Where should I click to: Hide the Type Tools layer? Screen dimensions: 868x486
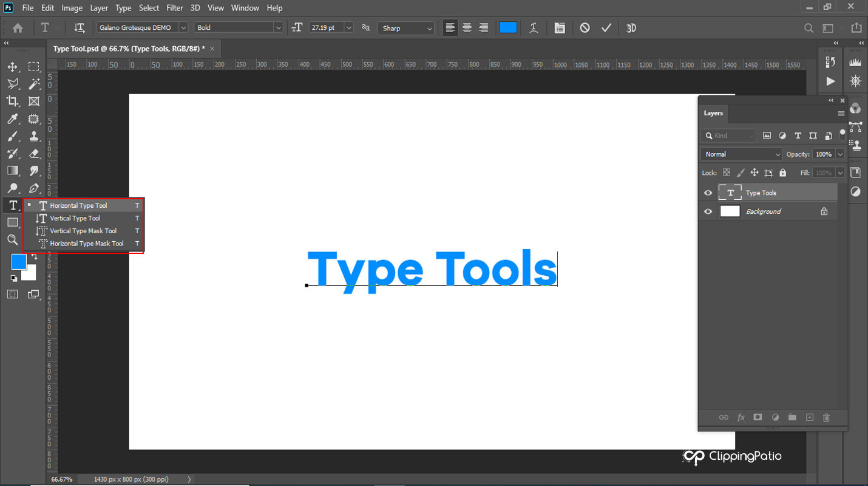tap(708, 193)
